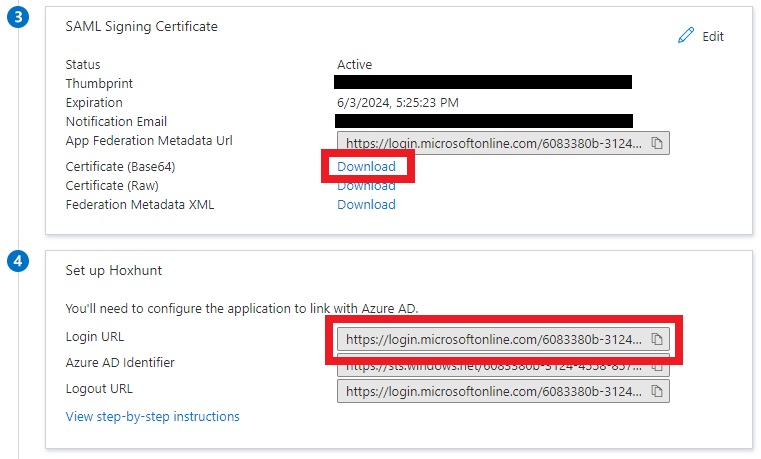Screen dimensions: 761x459
Task: Click the redacted Thumbprint value
Action: (x=483, y=83)
